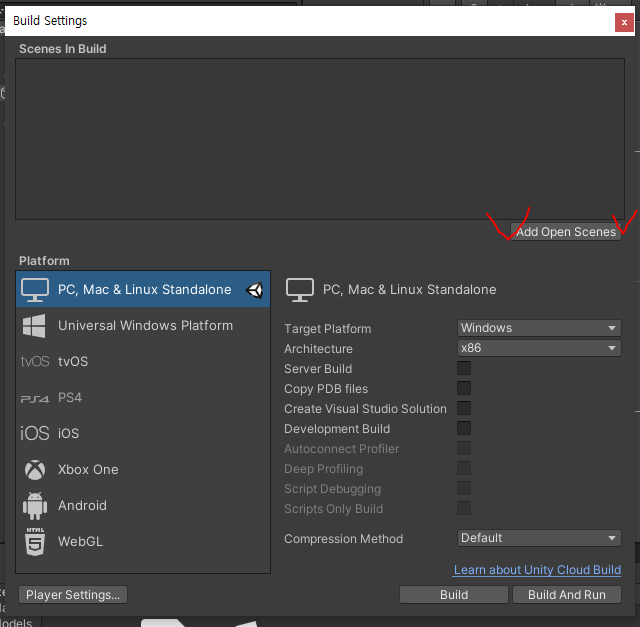Viewport: 640px width, 627px height.
Task: Open the Learn about Unity Cloud Build link
Action: [x=537, y=570]
